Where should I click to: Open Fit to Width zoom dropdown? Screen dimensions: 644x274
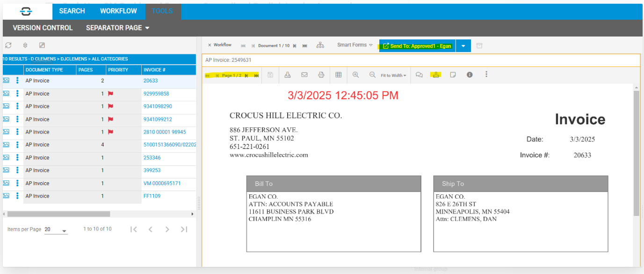pyautogui.click(x=393, y=75)
